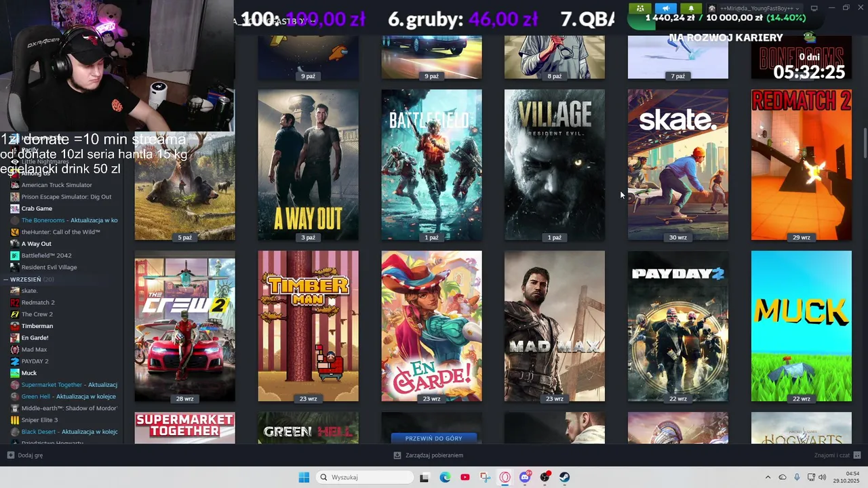Screen dimensions: 868x488
Task: Open the Green Hell game cover
Action: point(308,428)
